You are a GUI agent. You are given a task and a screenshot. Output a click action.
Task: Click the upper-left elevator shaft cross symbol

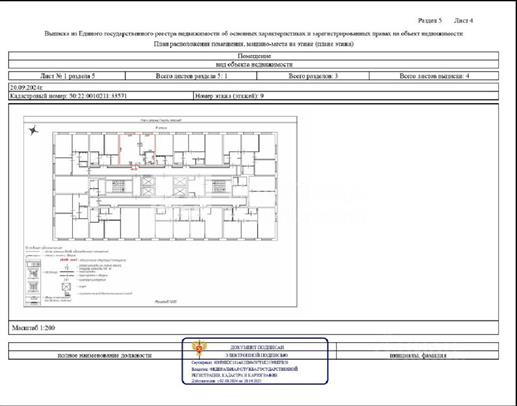[x=148, y=181]
